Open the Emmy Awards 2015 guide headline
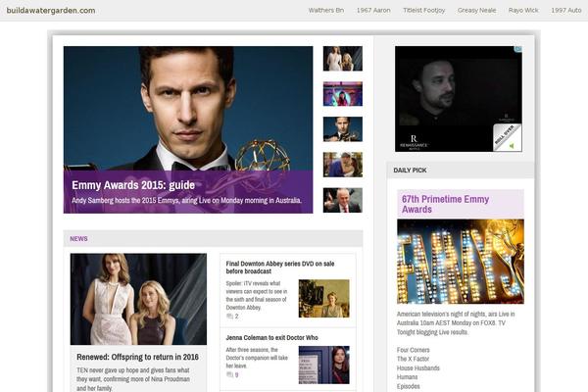Screen dimensions: 588x392 click(x=133, y=185)
